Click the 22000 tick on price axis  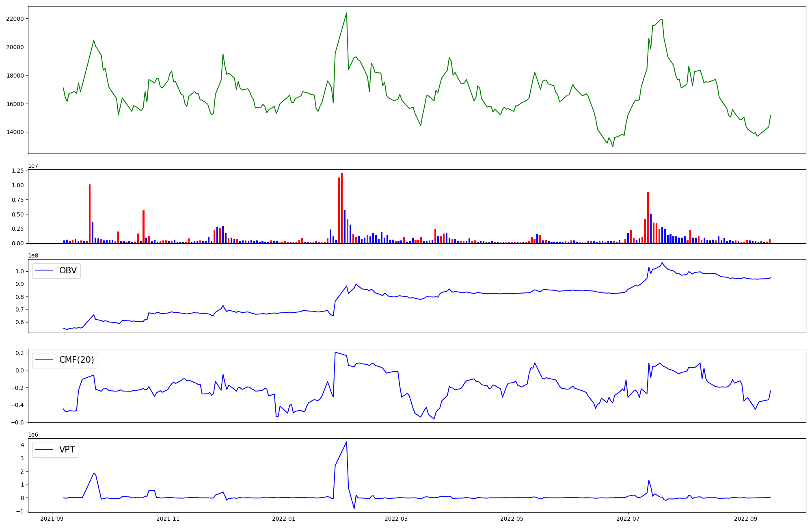point(15,19)
